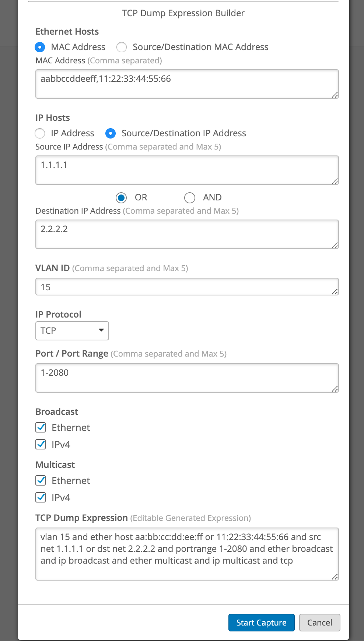Select the OR operator radio button

[x=121, y=198]
